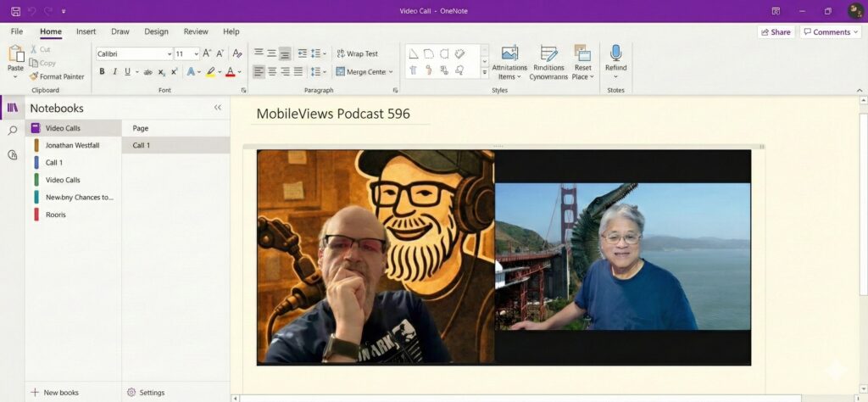Click New books at sidebar bottom

54,393
